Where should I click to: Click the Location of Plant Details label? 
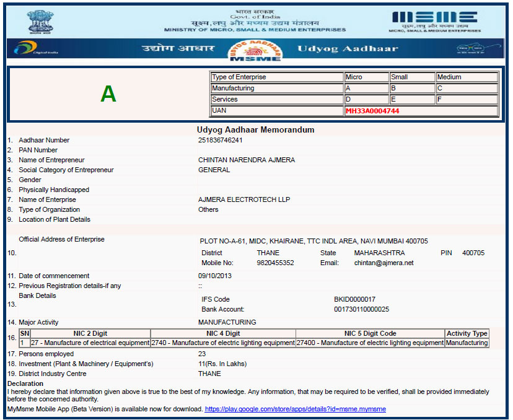55,219
